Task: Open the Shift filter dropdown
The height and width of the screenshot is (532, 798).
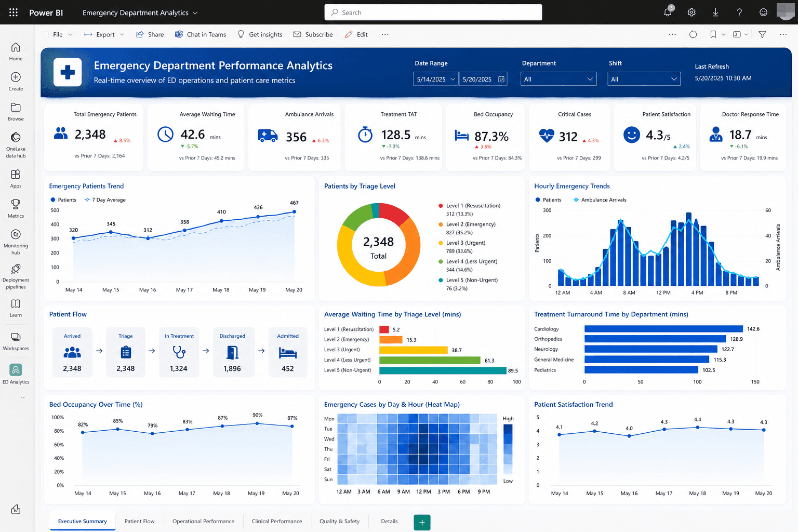Action: click(x=644, y=79)
